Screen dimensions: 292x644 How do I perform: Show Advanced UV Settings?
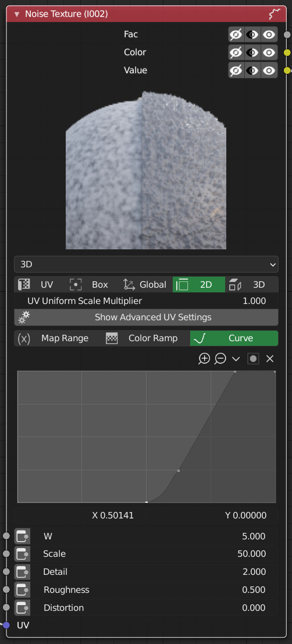coord(146,317)
